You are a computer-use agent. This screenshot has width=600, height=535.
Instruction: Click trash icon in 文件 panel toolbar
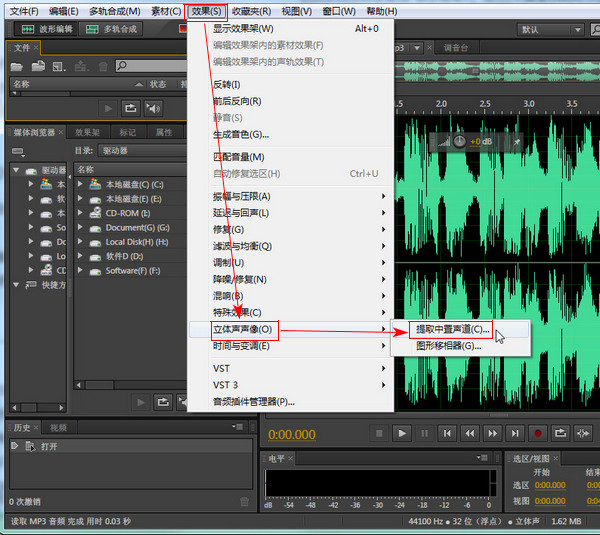[103, 67]
